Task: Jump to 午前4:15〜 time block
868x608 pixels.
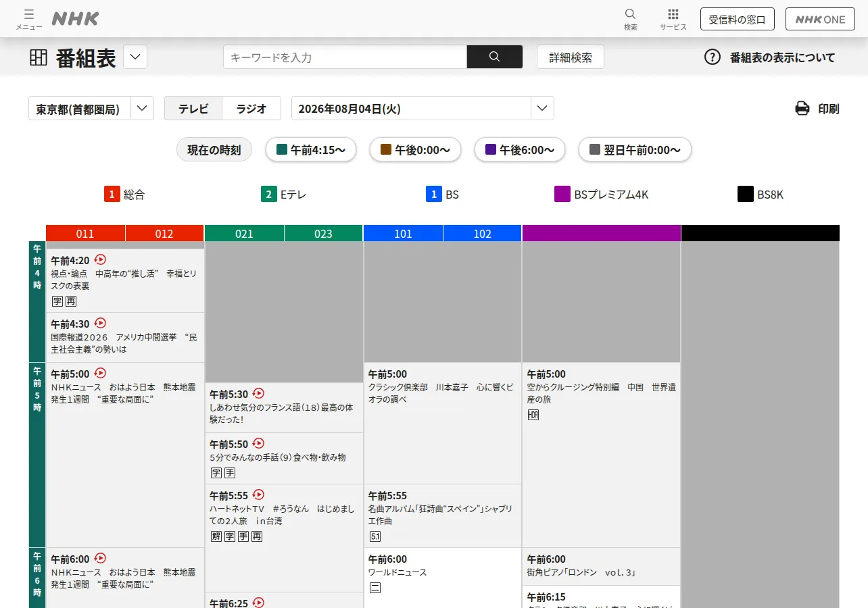Action: point(310,150)
